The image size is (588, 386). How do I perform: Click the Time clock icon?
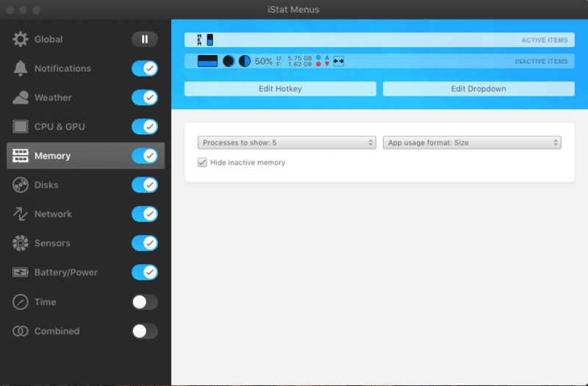[x=21, y=302]
